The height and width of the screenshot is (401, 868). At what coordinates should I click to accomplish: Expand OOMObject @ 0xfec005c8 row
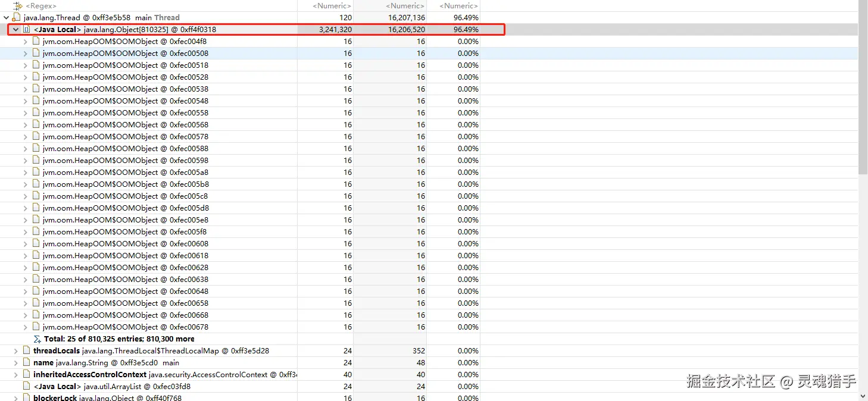pos(25,196)
